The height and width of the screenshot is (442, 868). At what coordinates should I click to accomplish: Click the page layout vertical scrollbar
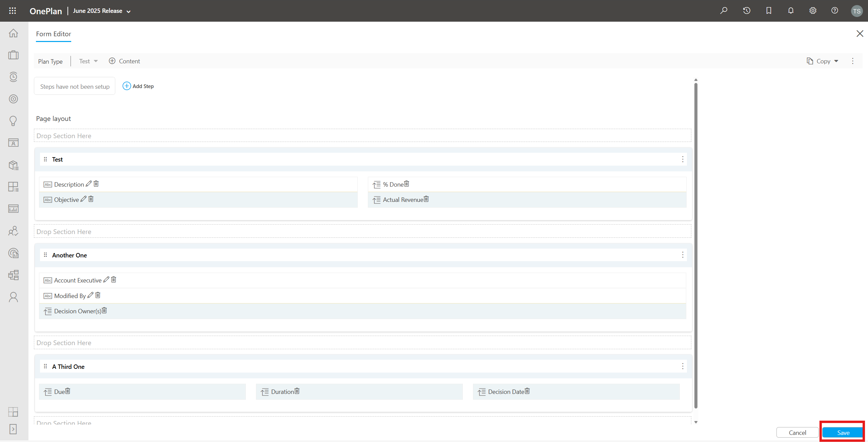coord(696,246)
